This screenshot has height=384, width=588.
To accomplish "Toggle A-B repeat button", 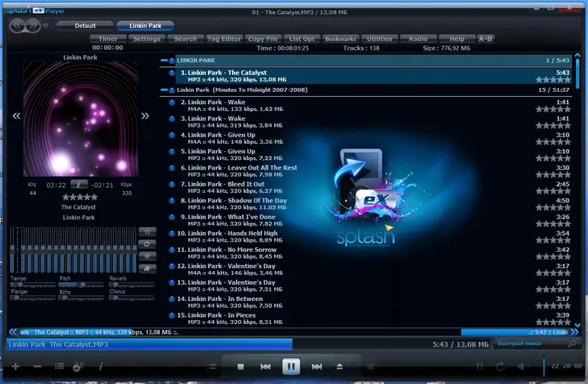I will [485, 39].
